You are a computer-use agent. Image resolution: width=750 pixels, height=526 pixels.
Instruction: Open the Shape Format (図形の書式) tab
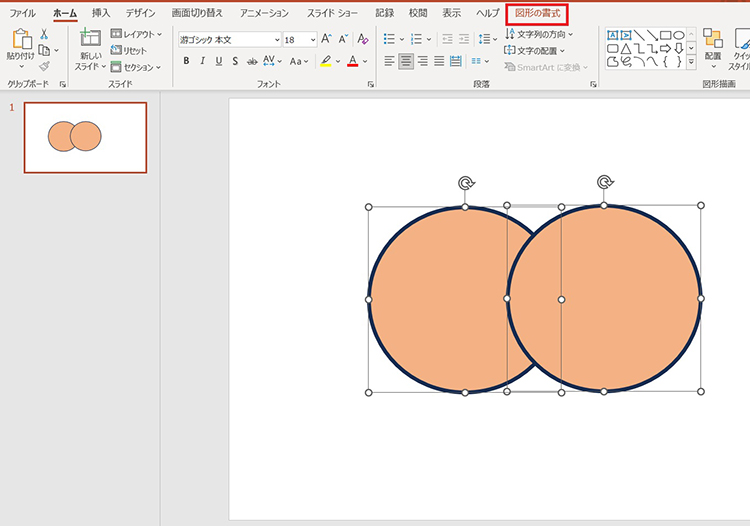[x=537, y=13]
